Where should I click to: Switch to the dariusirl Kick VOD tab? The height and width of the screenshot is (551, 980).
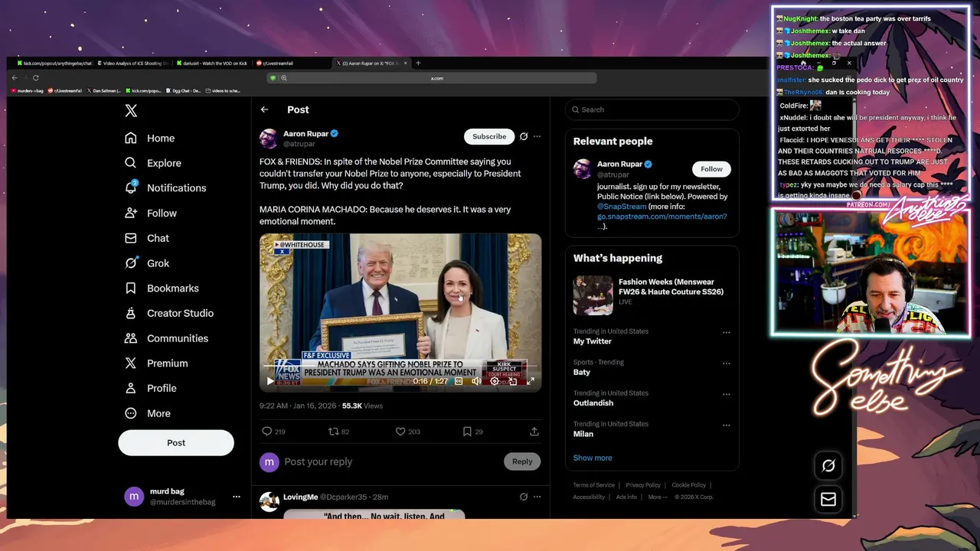point(213,64)
